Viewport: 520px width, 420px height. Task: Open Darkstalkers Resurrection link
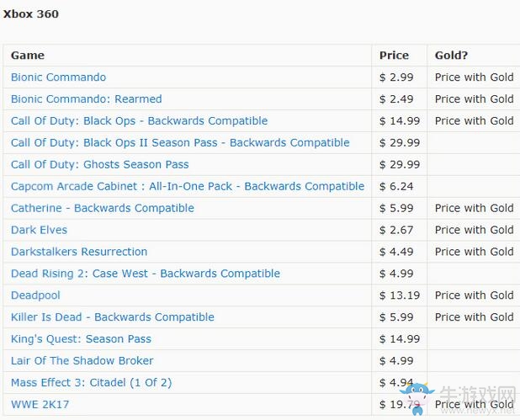click(79, 253)
